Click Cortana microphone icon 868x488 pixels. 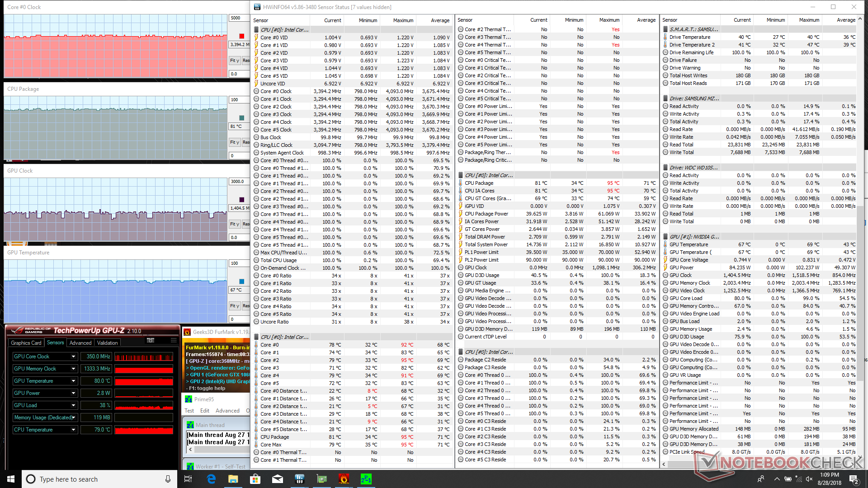pos(168,479)
